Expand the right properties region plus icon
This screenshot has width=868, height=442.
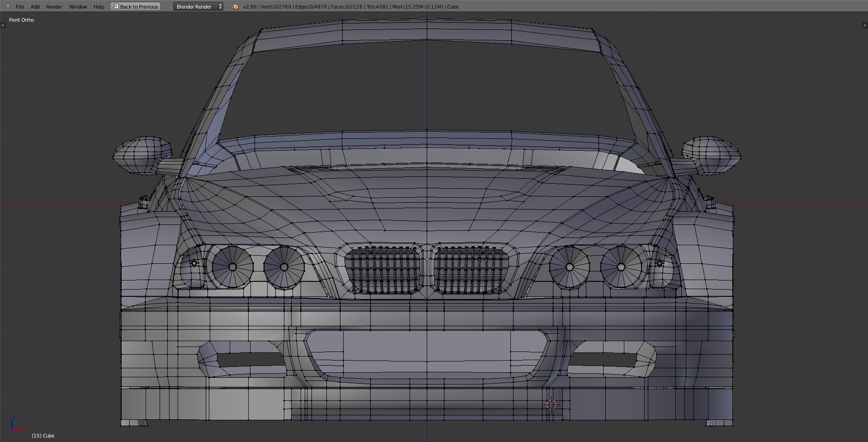point(865,25)
